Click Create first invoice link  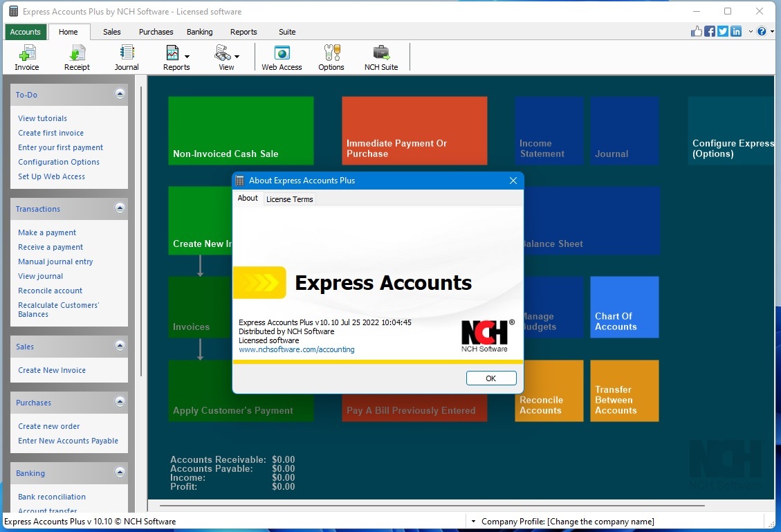pos(50,133)
